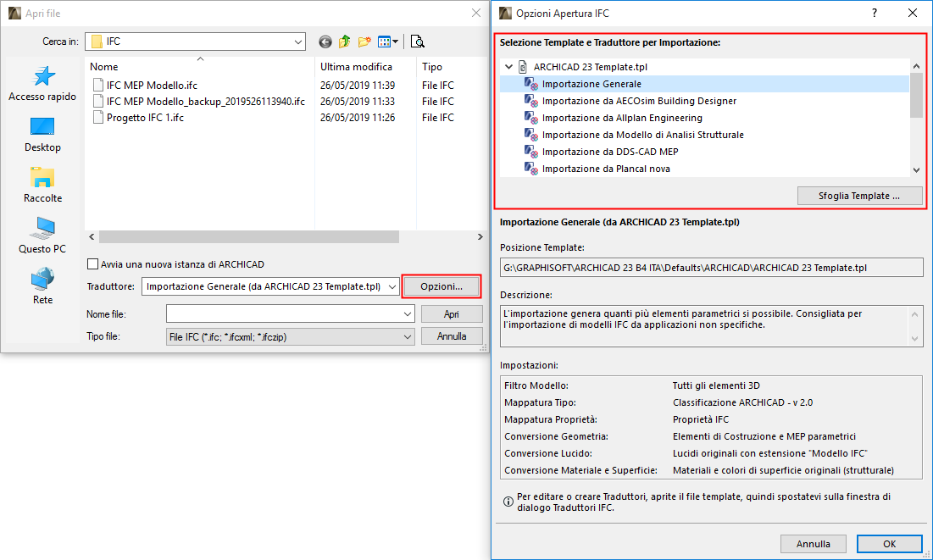The height and width of the screenshot is (560, 933).
Task: Open Accesso rapido in the sidebar
Action: point(42,83)
